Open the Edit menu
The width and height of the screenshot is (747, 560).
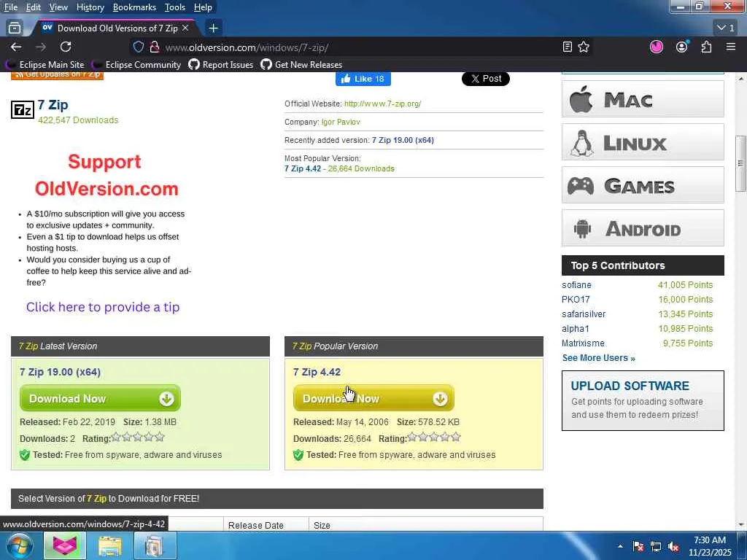[x=34, y=7]
